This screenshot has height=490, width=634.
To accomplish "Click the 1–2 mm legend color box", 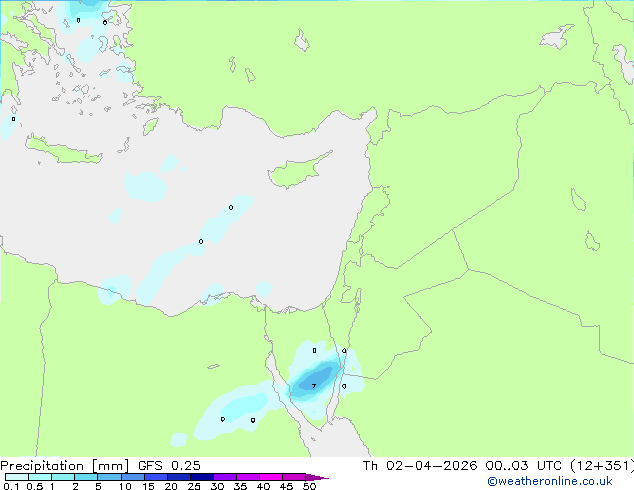I will coord(63,477).
